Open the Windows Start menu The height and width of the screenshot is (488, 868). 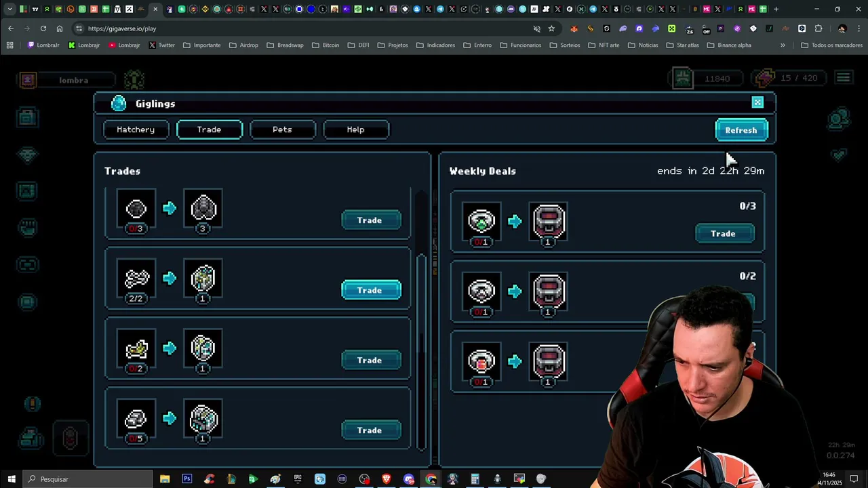click(12, 479)
